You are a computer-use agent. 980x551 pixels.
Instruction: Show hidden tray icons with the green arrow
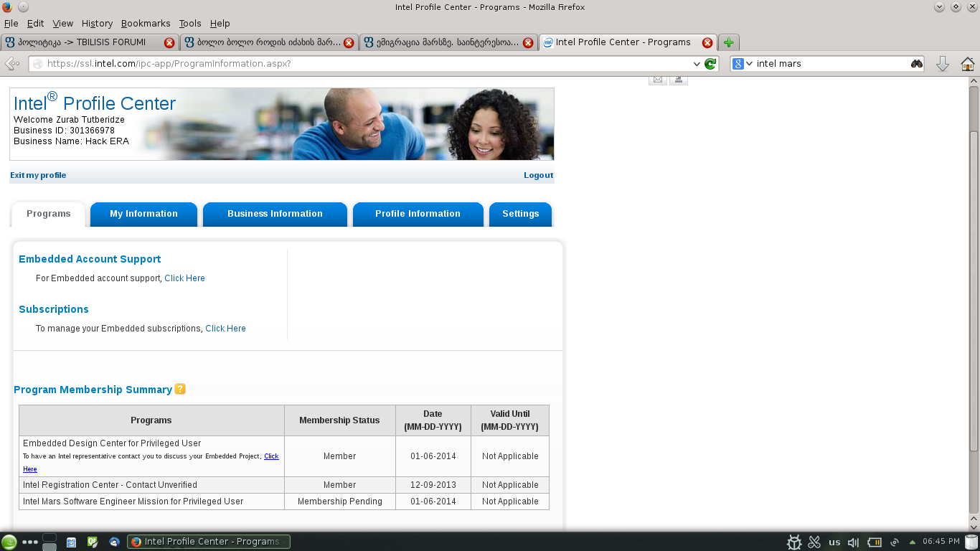click(x=913, y=542)
